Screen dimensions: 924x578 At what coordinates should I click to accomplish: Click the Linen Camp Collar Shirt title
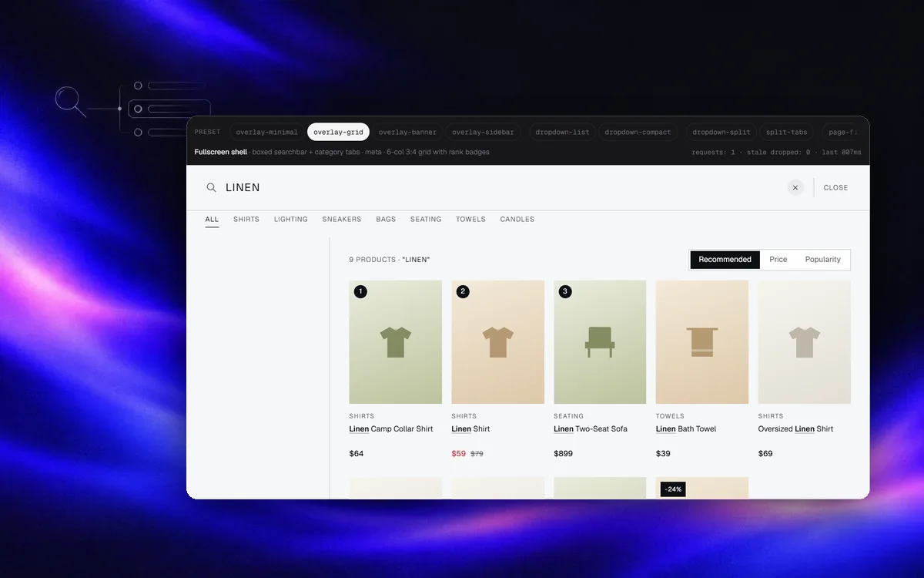pyautogui.click(x=391, y=429)
